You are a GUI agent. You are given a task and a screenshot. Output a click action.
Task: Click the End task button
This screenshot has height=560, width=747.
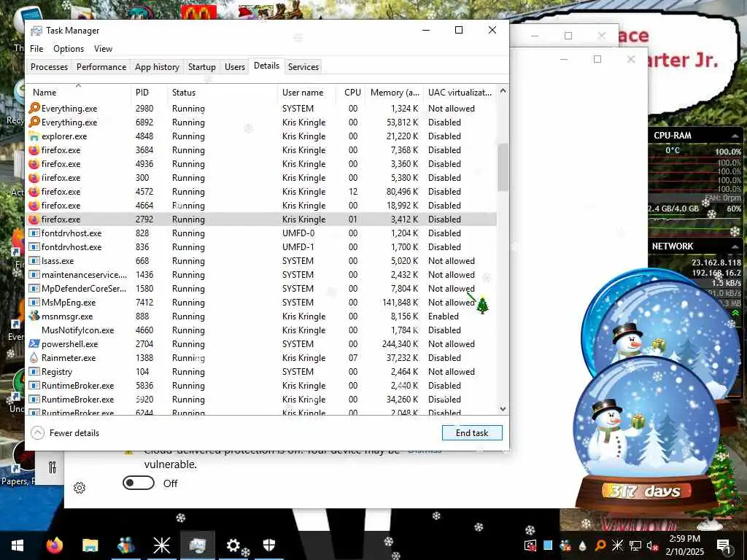point(472,433)
